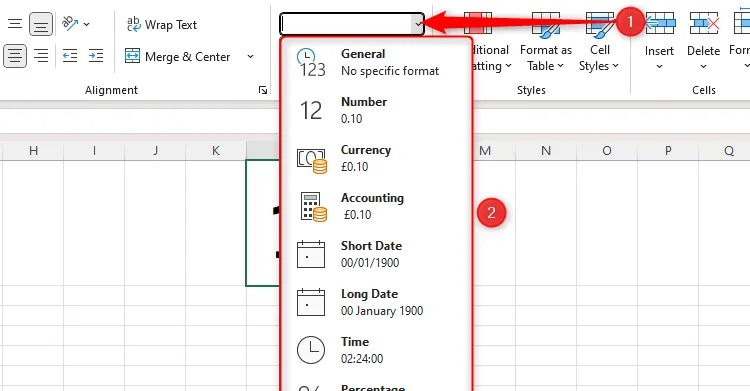The height and width of the screenshot is (391, 750).
Task: Select bottom align icon
Action: [x=41, y=24]
